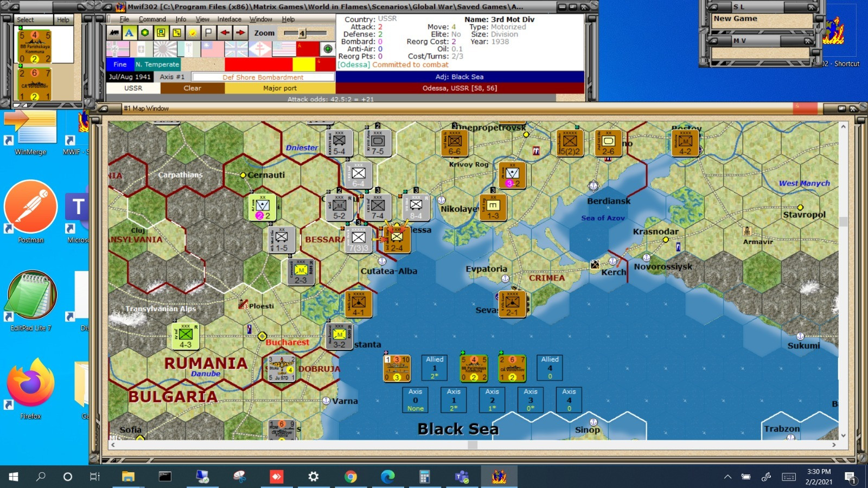Click the Bucharest city marker
868x488 pixels.
point(262,336)
